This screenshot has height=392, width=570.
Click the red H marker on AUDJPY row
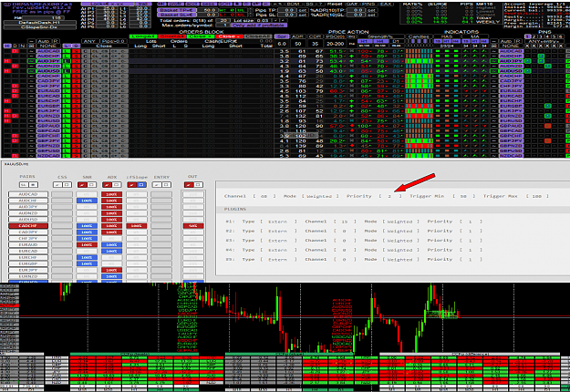pos(7,61)
